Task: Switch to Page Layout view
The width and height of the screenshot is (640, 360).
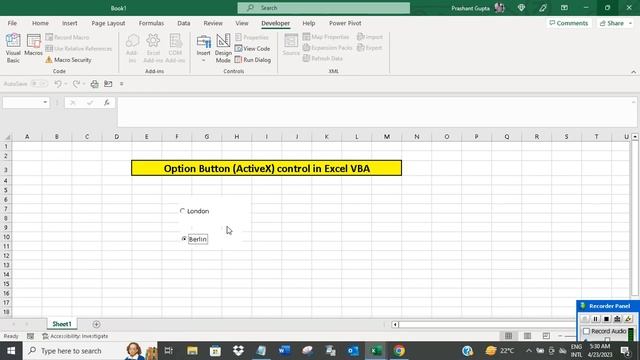Action: click(527, 336)
